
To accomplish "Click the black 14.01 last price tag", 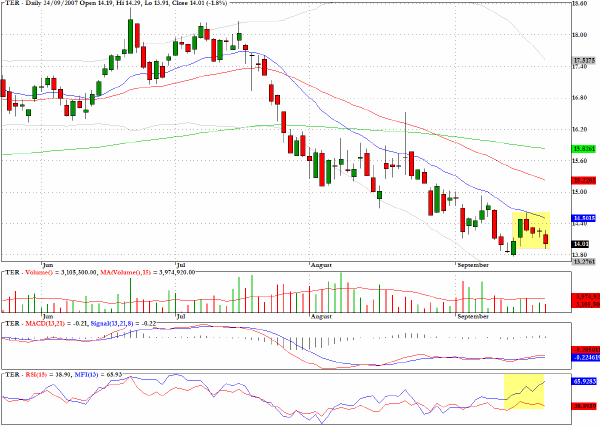I will (580, 244).
